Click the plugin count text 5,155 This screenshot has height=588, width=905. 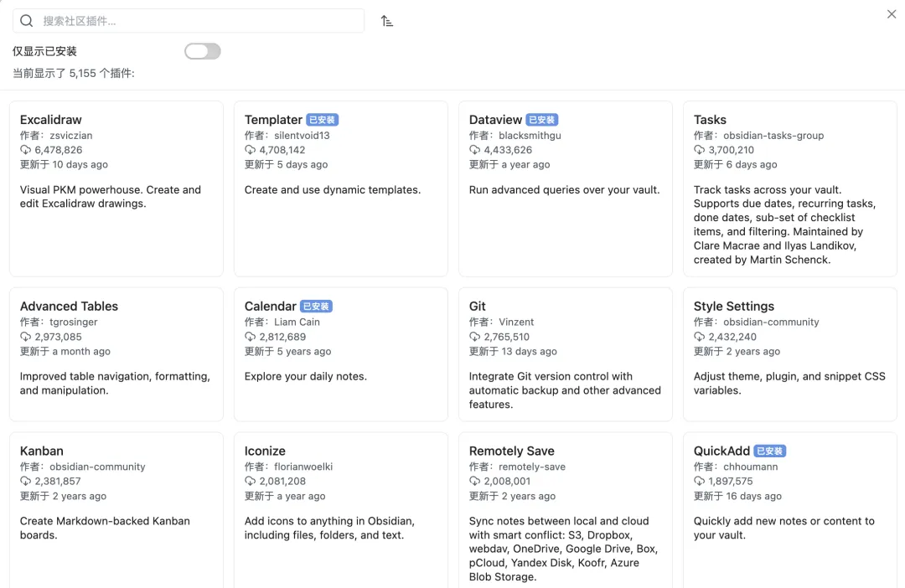point(82,73)
